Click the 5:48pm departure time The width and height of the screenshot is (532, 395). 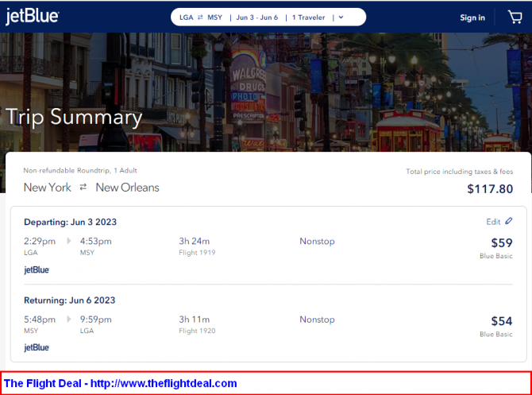pos(40,319)
